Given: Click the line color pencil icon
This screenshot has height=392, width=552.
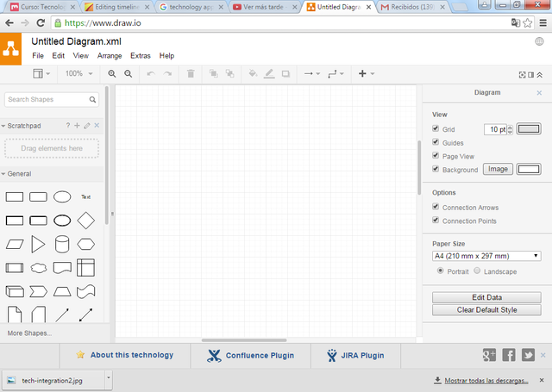Looking at the screenshot, I should pyautogui.click(x=269, y=73).
